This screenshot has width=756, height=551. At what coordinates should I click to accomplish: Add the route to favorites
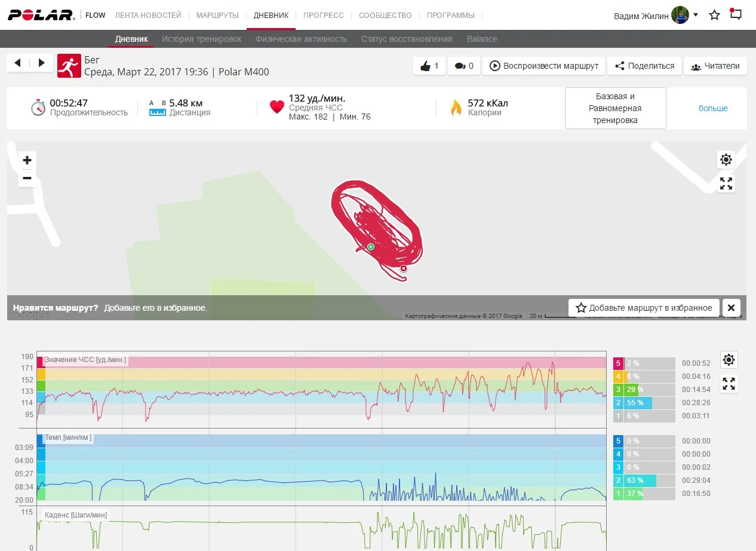pyautogui.click(x=644, y=308)
